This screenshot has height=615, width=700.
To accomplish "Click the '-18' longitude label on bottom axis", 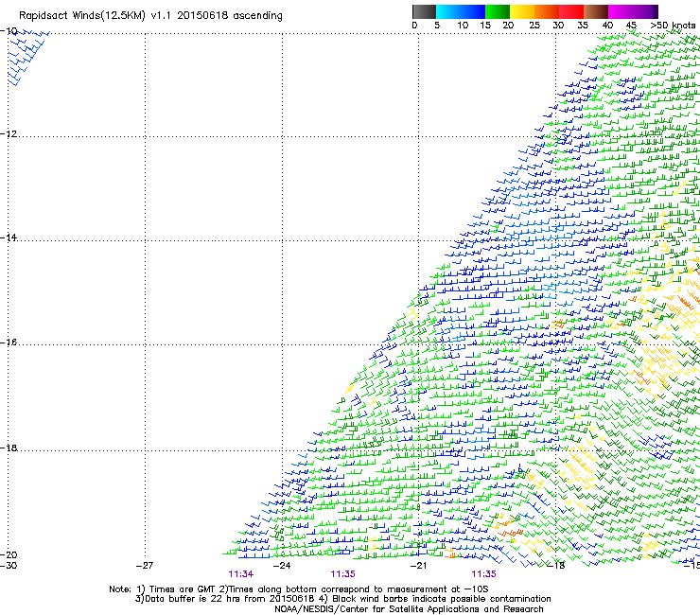I will click(556, 566).
